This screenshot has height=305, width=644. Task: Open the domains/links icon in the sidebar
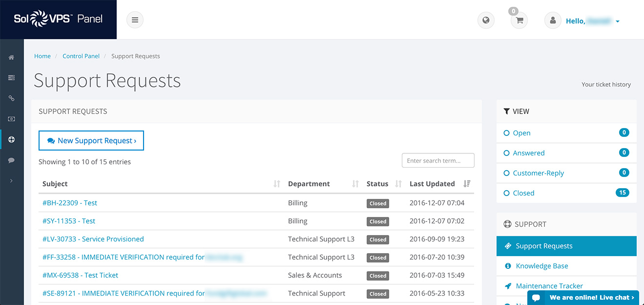[x=11, y=98]
